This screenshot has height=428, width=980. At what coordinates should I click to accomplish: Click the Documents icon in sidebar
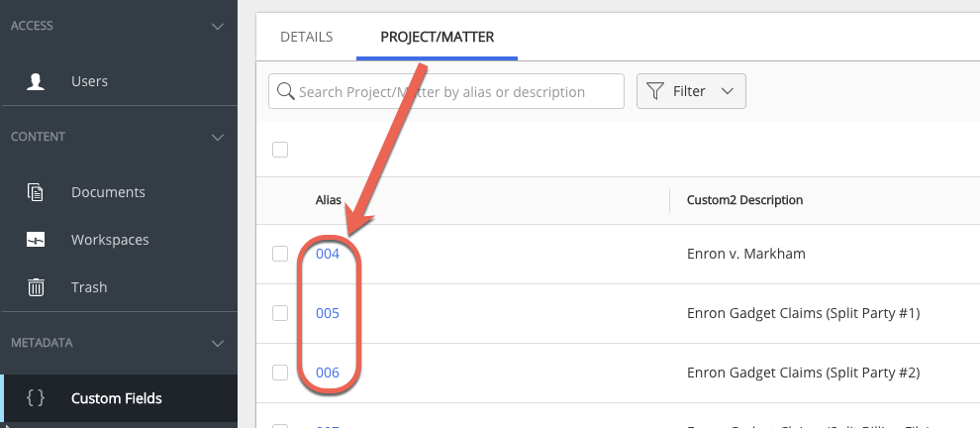click(36, 192)
